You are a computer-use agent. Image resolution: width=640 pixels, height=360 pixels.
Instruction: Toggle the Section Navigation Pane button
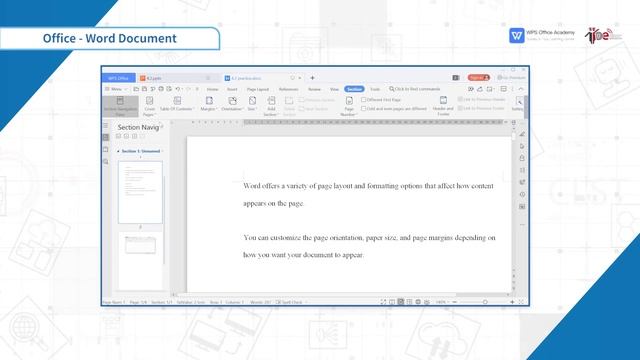tap(120, 107)
